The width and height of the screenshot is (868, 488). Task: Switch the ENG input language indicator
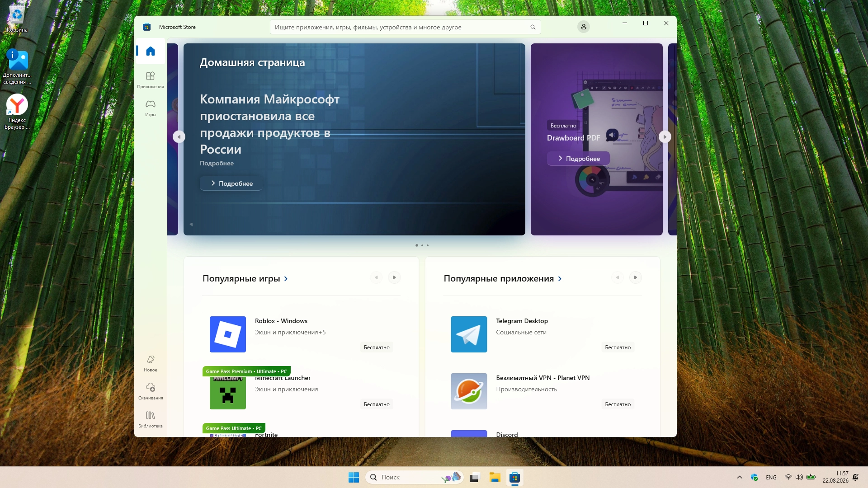click(x=771, y=477)
